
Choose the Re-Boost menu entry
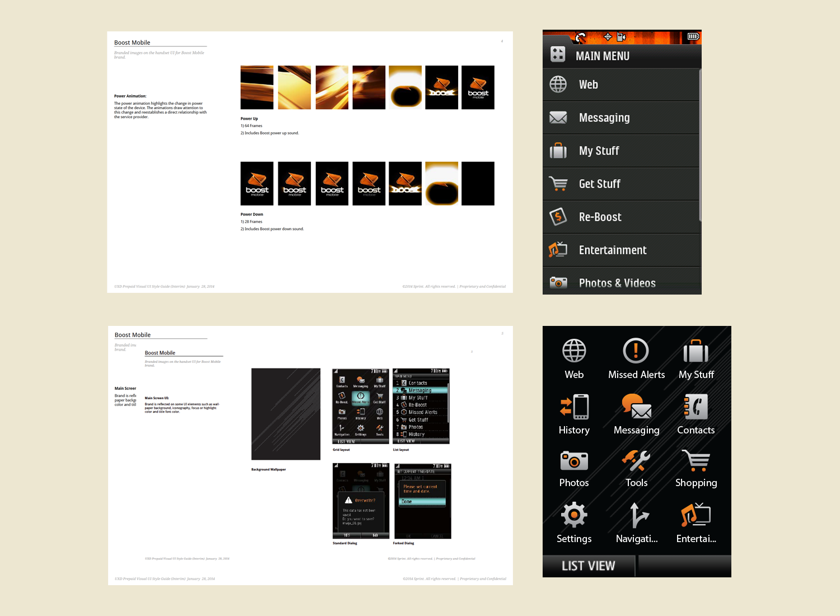click(621, 217)
